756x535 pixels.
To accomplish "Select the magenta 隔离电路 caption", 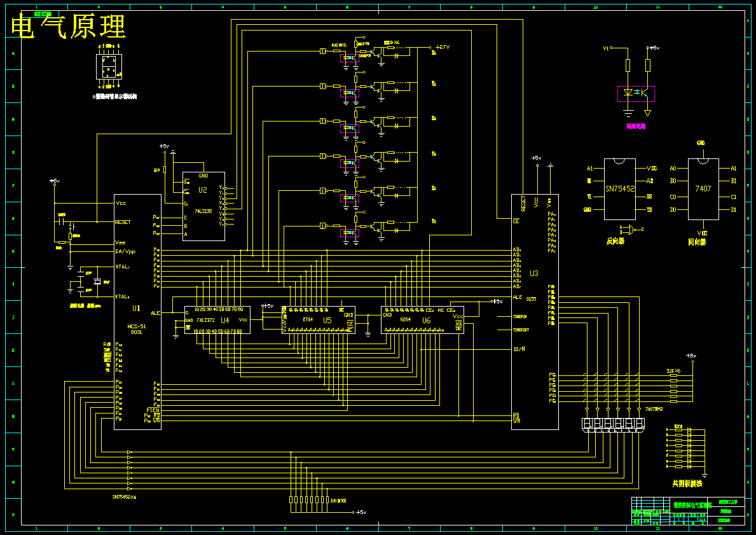I will pyautogui.click(x=636, y=127).
